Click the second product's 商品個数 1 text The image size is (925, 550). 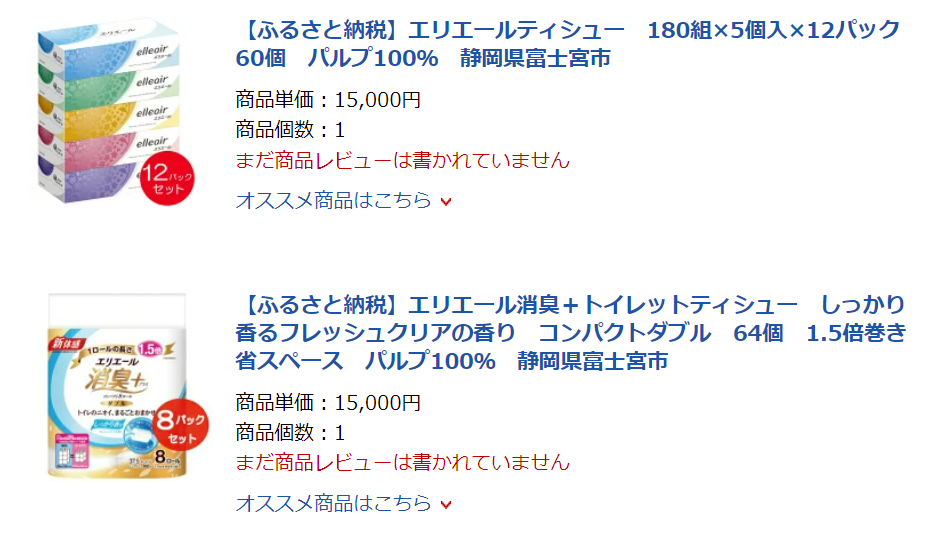click(x=290, y=433)
